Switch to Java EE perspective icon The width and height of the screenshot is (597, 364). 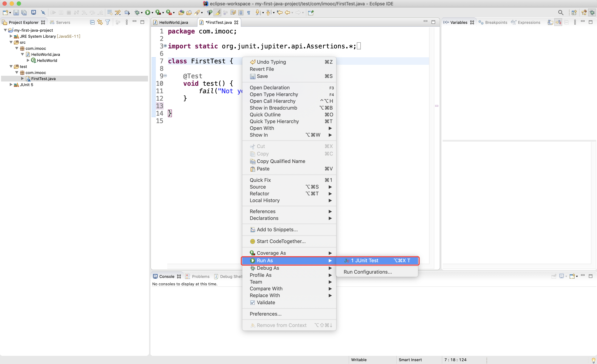[x=584, y=13]
